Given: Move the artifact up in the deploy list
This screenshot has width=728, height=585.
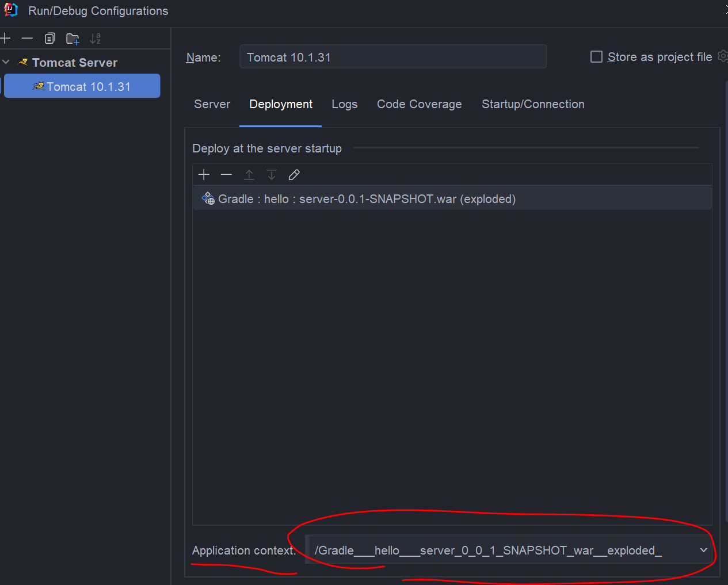Looking at the screenshot, I should [x=249, y=175].
